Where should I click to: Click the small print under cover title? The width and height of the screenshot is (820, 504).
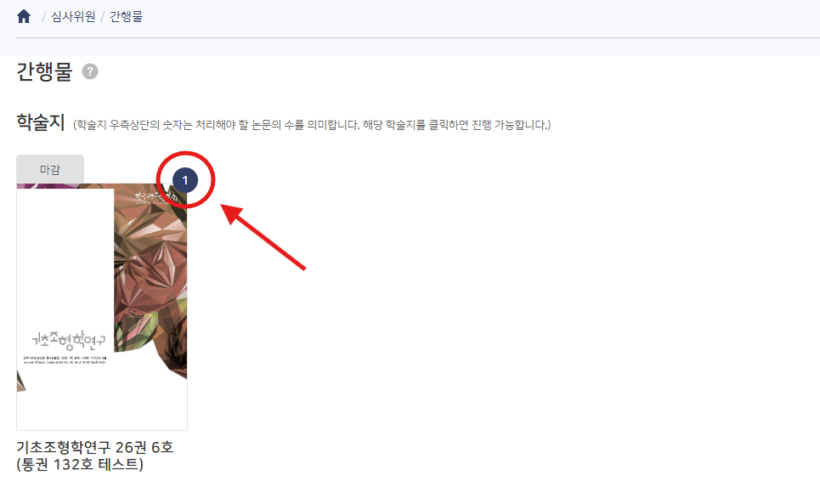coord(65,360)
